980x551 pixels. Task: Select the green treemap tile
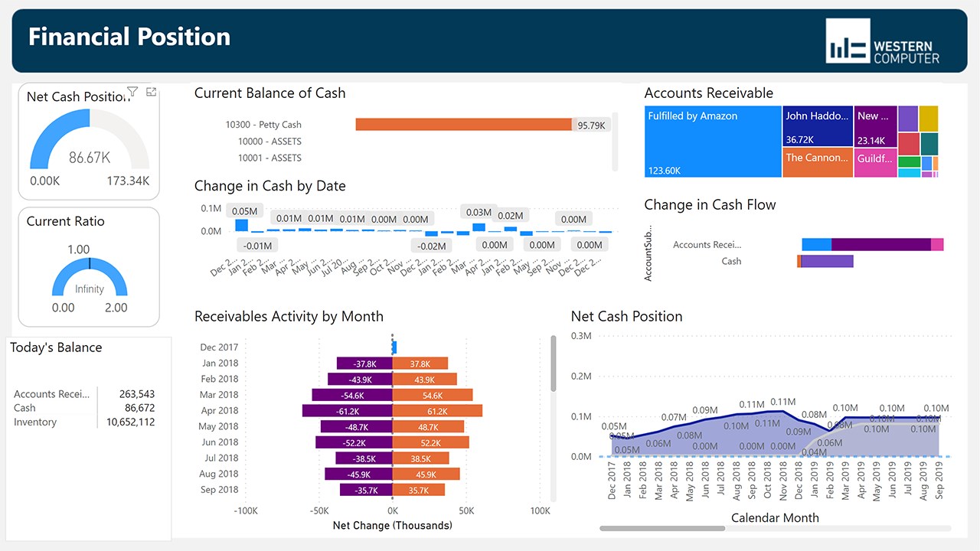(909, 161)
